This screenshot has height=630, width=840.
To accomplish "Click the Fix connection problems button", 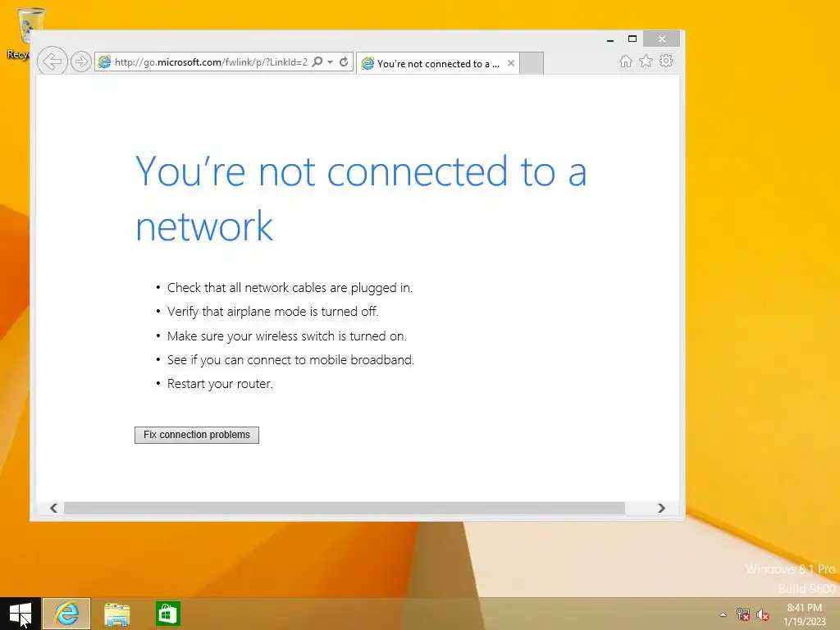I will pyautogui.click(x=197, y=435).
